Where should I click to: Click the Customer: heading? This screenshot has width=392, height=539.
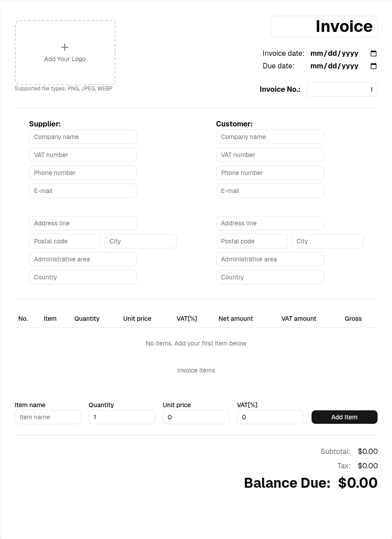pyautogui.click(x=234, y=124)
